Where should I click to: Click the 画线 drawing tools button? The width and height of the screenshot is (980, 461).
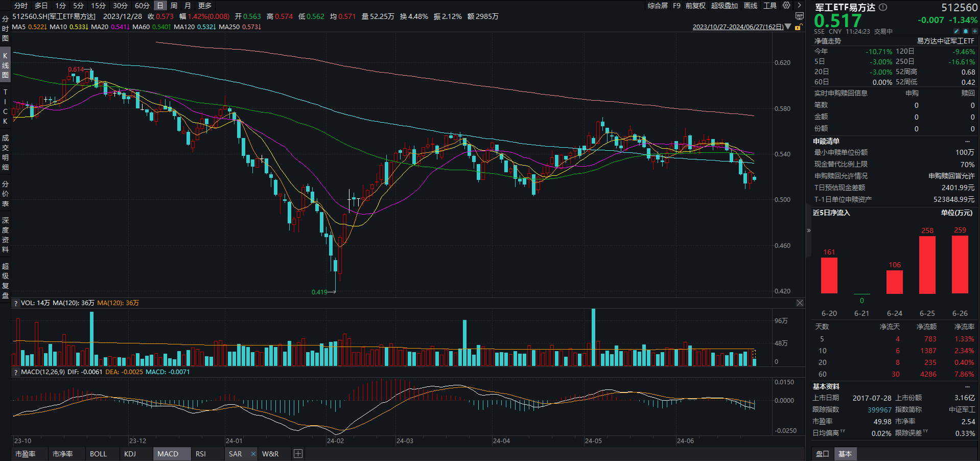tap(751, 6)
